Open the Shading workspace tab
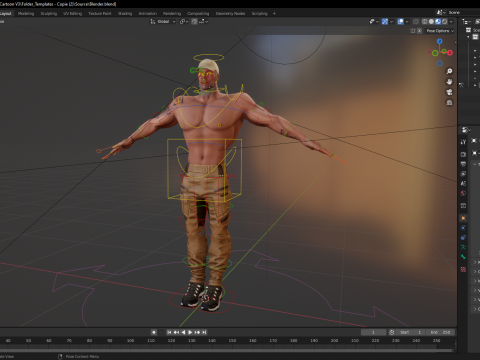480x360 pixels. tap(125, 14)
